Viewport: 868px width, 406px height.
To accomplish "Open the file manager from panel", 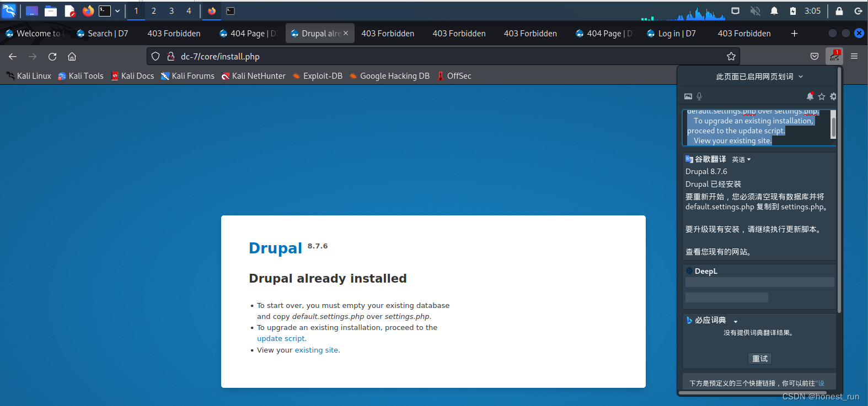I will tap(51, 10).
